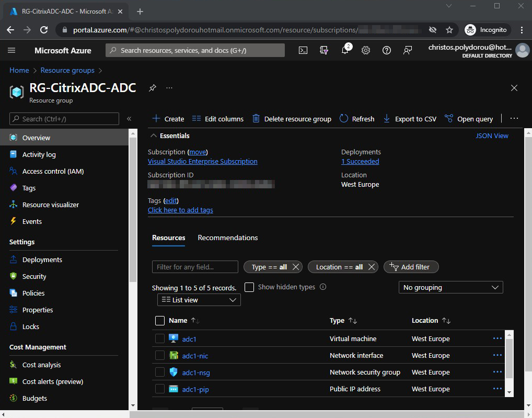This screenshot has height=418, width=532.
Task: Go to Resource groups breadcrumb
Action: pos(67,70)
